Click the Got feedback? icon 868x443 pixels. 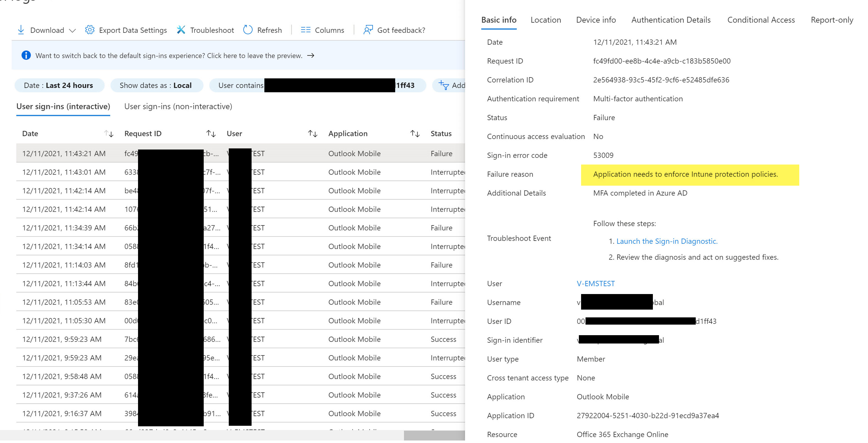coord(368,30)
